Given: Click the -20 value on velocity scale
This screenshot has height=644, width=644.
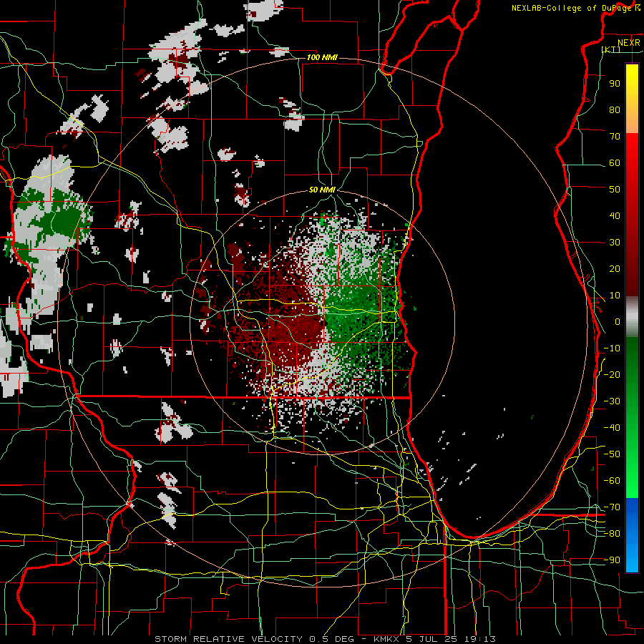Looking at the screenshot, I should point(612,374).
